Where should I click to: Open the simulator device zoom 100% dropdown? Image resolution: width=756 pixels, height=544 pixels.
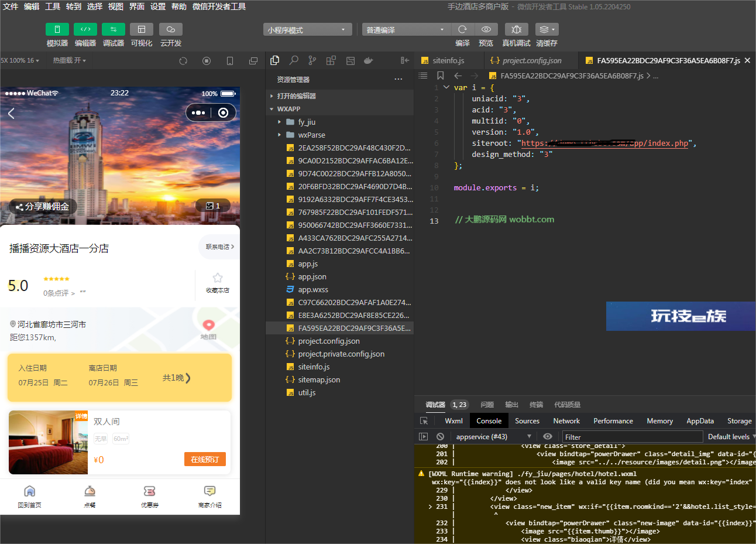pyautogui.click(x=21, y=60)
